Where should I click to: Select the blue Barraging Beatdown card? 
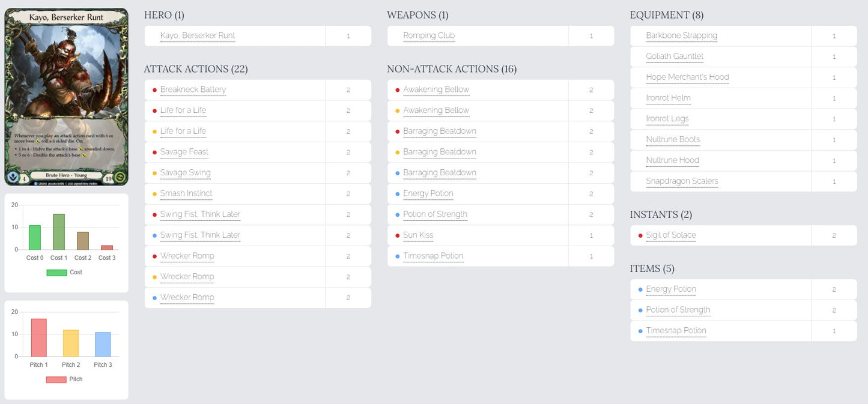click(440, 173)
